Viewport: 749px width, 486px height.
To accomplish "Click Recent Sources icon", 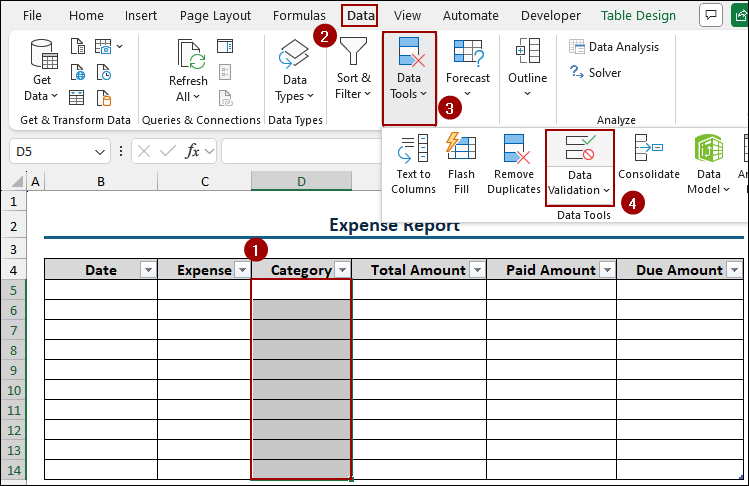I will point(104,72).
